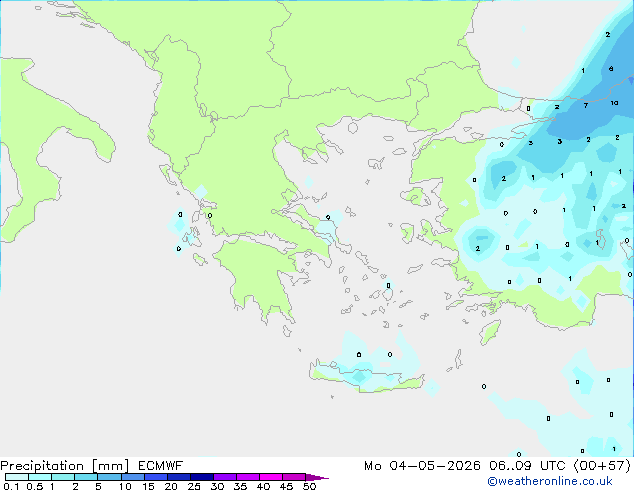Viewport: 634px width, 490px height.
Task: Click the '10' precipitation value on map
Action: tap(614, 103)
